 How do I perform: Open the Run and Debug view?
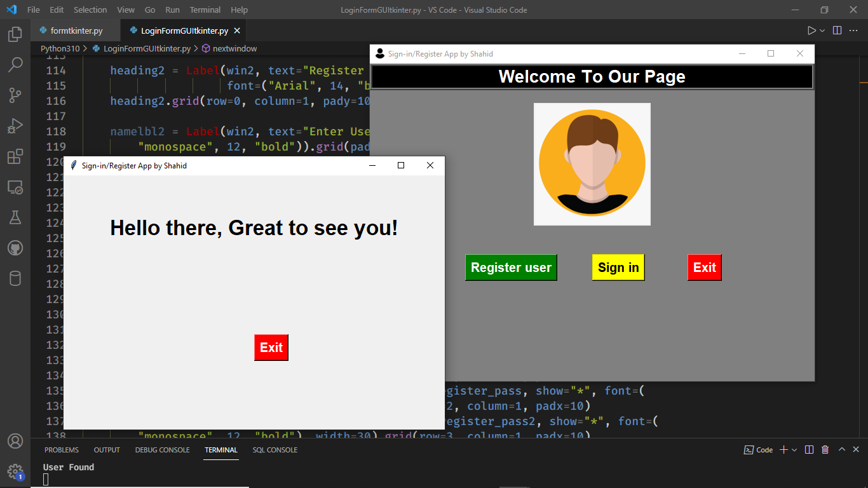[15, 125]
